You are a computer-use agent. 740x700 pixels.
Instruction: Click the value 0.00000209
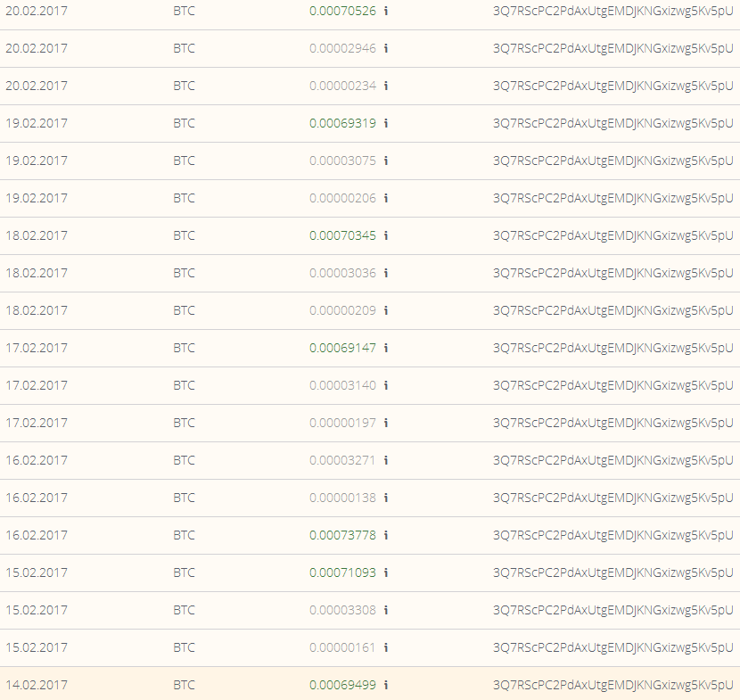point(342,310)
